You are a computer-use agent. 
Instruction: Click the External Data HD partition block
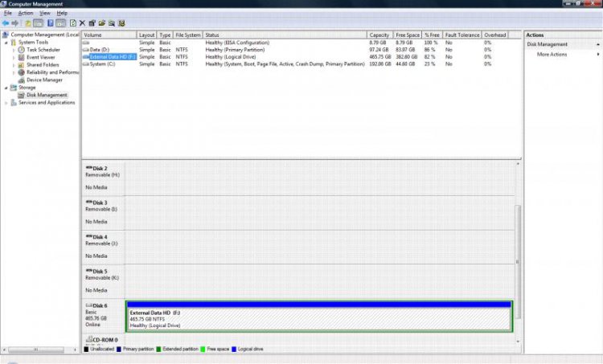click(318, 318)
